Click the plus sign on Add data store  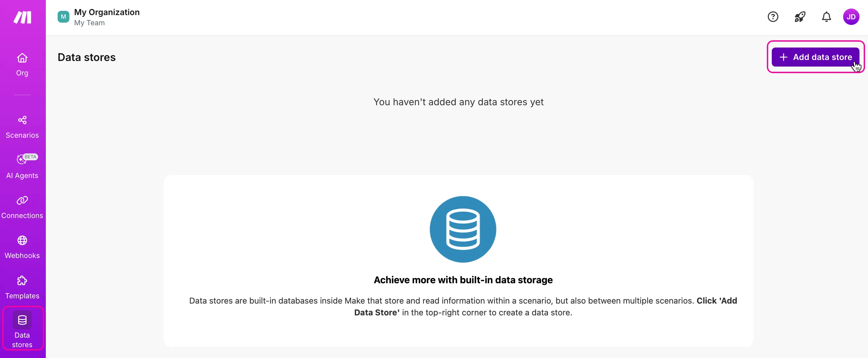(784, 57)
